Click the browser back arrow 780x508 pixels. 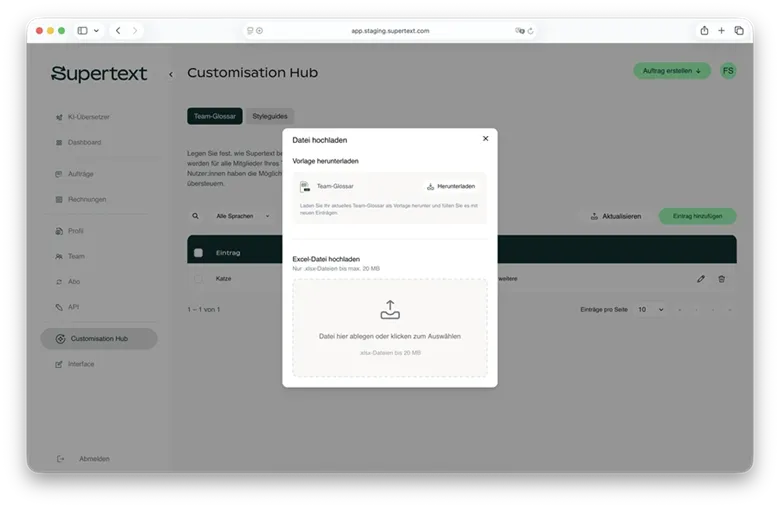(118, 30)
